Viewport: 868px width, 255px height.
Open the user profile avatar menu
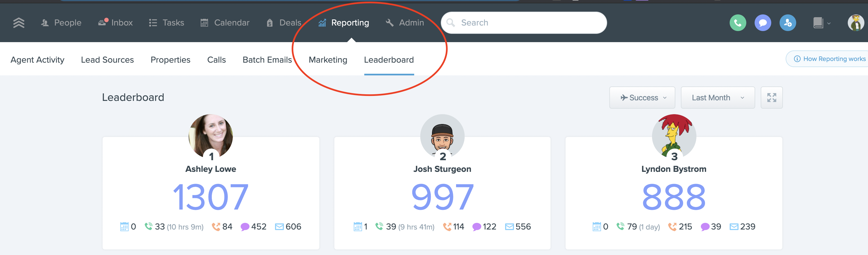[856, 23]
